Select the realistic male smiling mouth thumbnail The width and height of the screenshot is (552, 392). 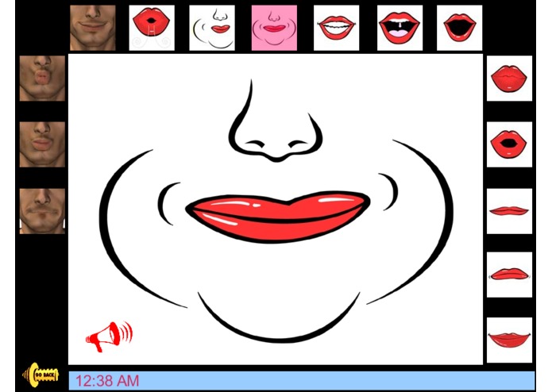[x=93, y=28]
